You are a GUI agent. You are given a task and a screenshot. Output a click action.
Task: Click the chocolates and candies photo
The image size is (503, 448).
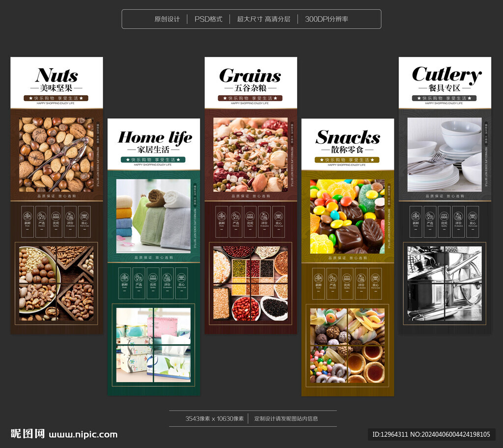[347, 216]
